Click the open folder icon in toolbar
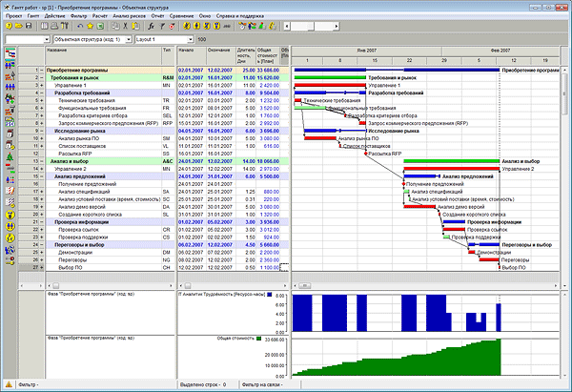Image resolution: width=572 pixels, height=392 pixels. coord(19,26)
